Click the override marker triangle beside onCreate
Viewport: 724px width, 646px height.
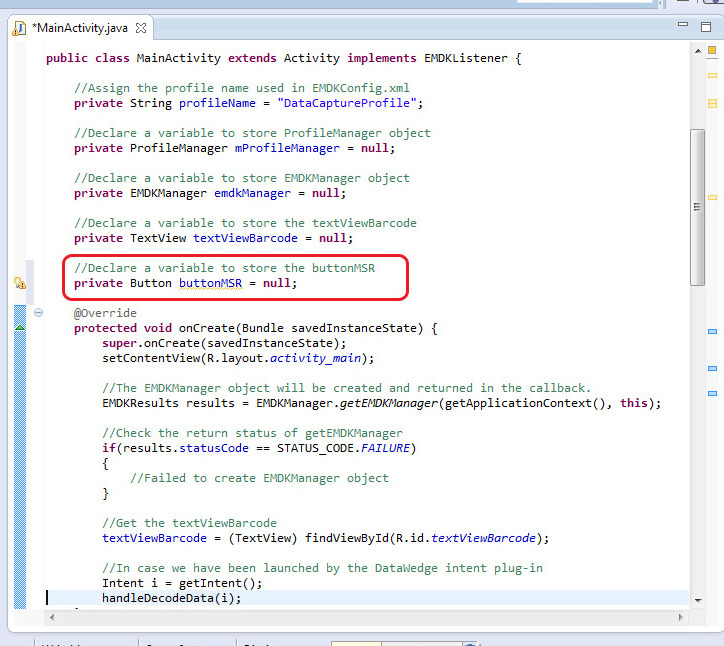tap(19, 327)
